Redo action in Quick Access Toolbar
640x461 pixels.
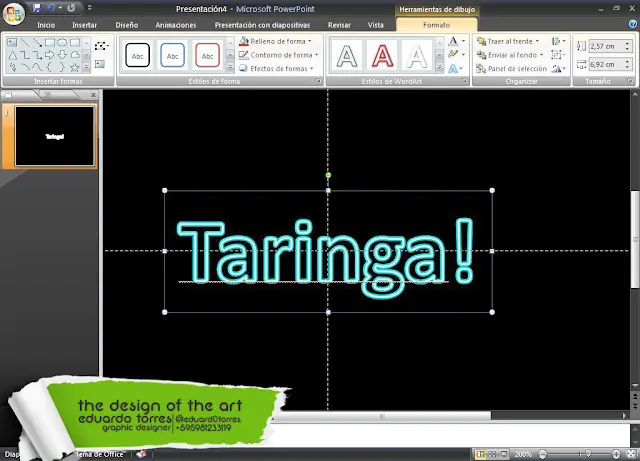tap(71, 8)
